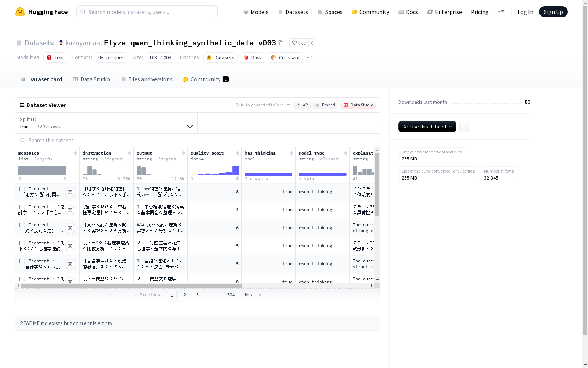Screen dimensions: 588x368
Task: Click the main search models input
Action: pos(147,12)
